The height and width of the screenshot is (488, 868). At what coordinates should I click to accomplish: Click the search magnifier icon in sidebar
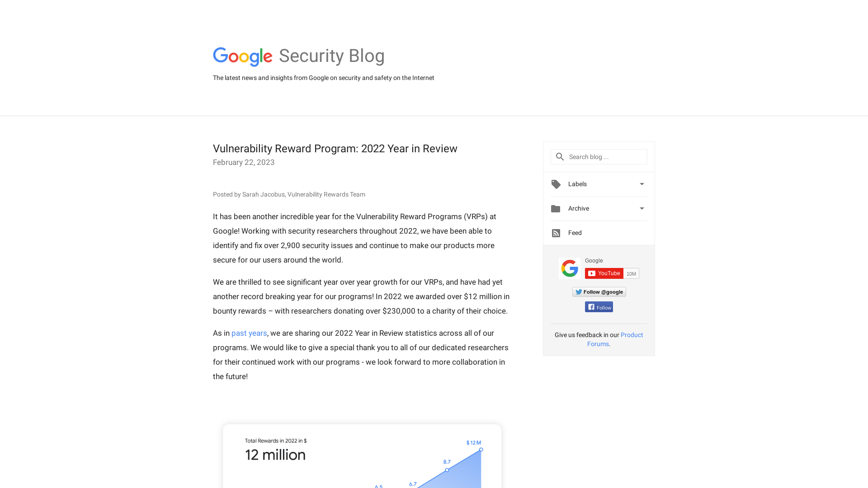[560, 156]
